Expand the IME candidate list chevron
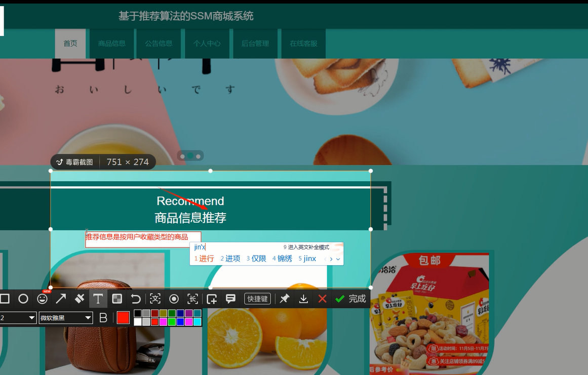Viewport: 588px width, 375px height. tap(338, 259)
